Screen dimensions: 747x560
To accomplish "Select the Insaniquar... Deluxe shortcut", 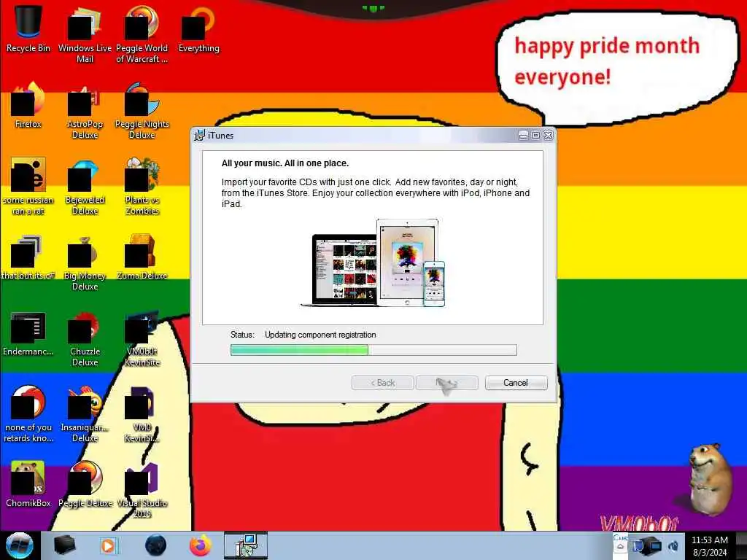I will click(85, 414).
